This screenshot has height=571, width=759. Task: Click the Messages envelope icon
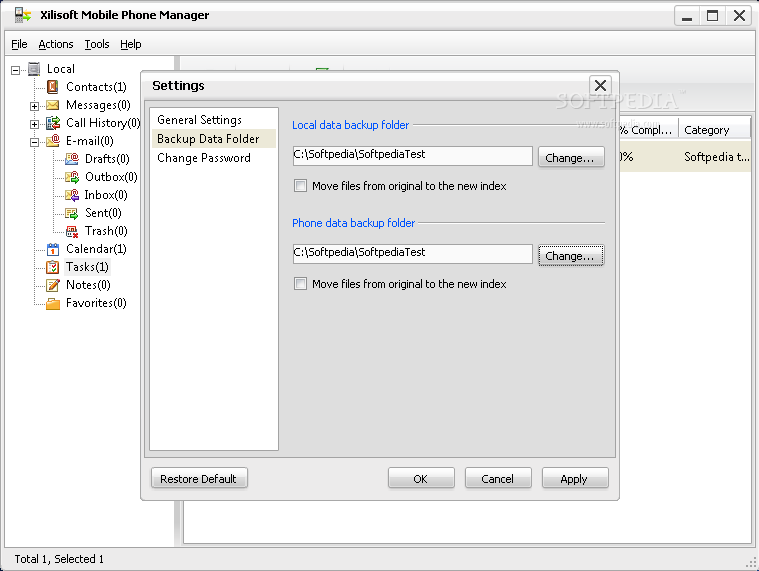pos(52,105)
